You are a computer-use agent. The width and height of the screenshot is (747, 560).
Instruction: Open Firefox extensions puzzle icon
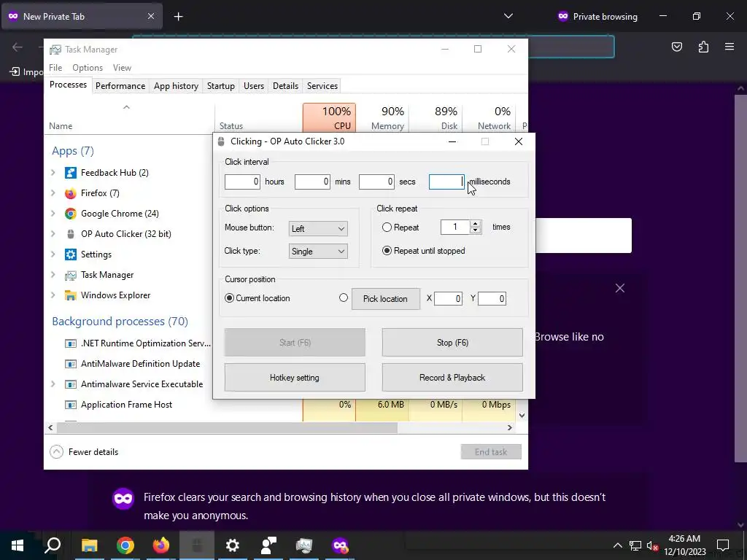coord(703,47)
